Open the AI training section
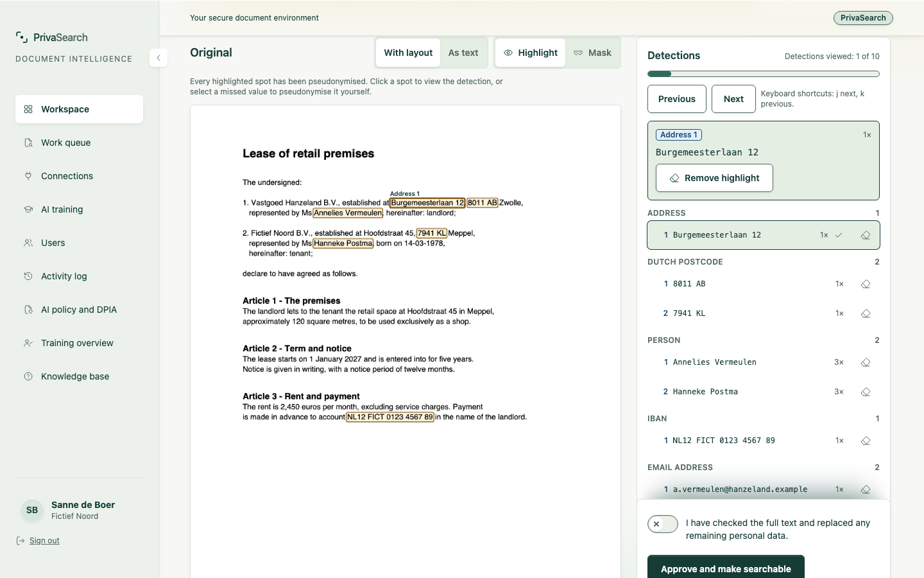 pyautogui.click(x=79, y=209)
